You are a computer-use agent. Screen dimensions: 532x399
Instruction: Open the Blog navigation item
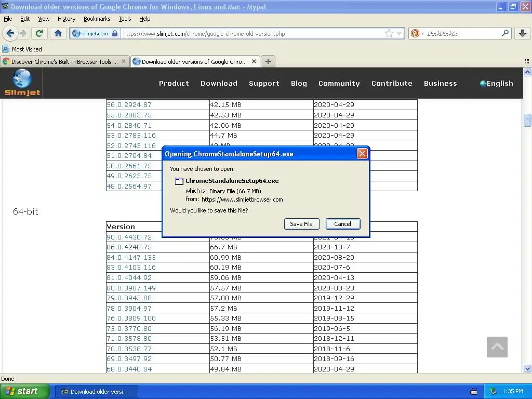pyautogui.click(x=299, y=83)
